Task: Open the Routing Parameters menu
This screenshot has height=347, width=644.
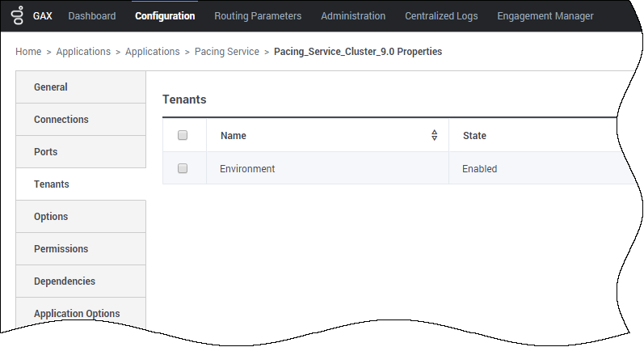Action: pos(258,16)
